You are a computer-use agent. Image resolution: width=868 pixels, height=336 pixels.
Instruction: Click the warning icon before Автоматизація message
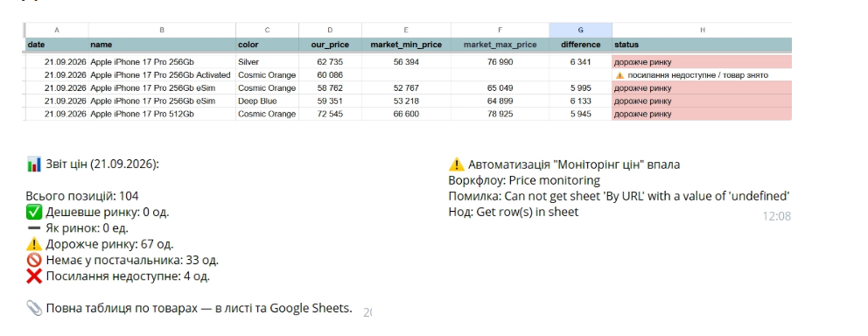[456, 164]
